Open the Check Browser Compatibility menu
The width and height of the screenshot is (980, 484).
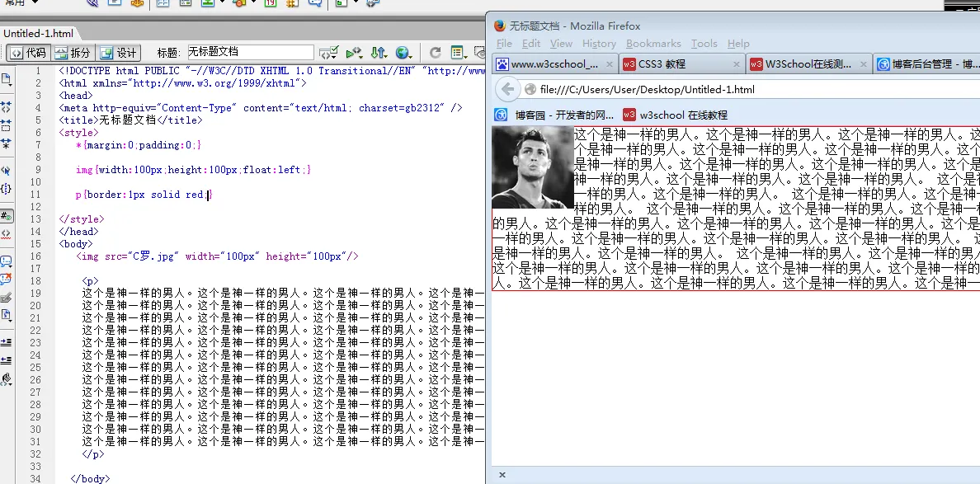point(328,53)
